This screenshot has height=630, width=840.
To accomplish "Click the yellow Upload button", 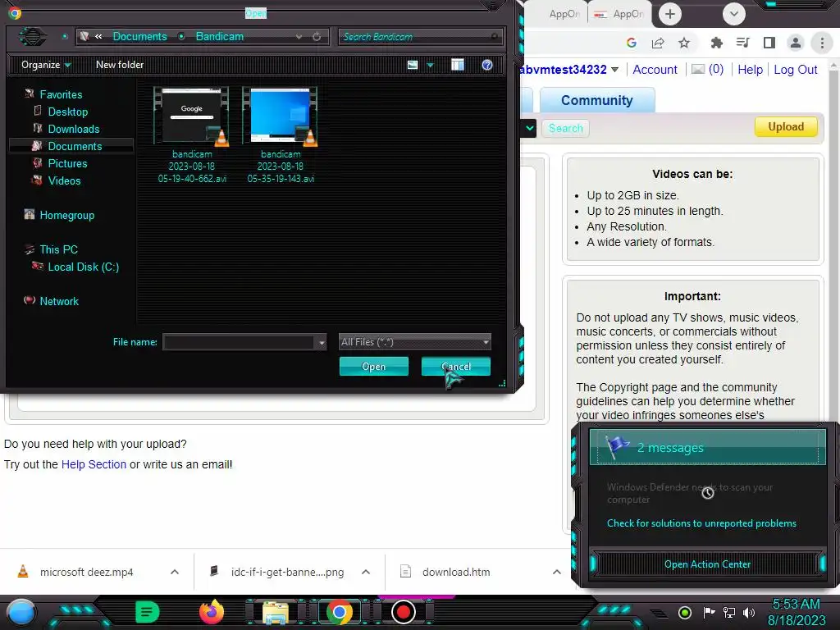I will coord(786,127).
